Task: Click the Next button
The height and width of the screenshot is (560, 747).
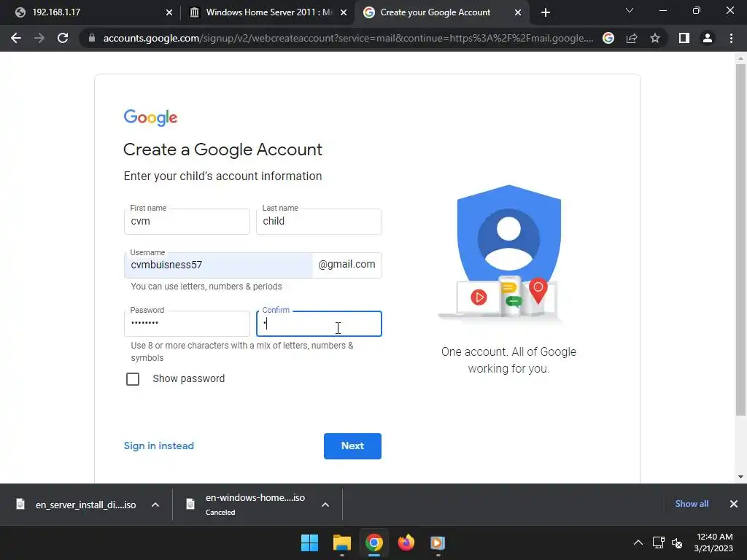Action: pyautogui.click(x=352, y=446)
